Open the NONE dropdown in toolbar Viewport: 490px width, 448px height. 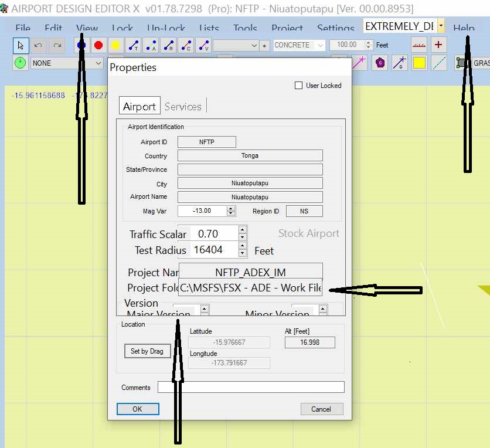(x=98, y=63)
